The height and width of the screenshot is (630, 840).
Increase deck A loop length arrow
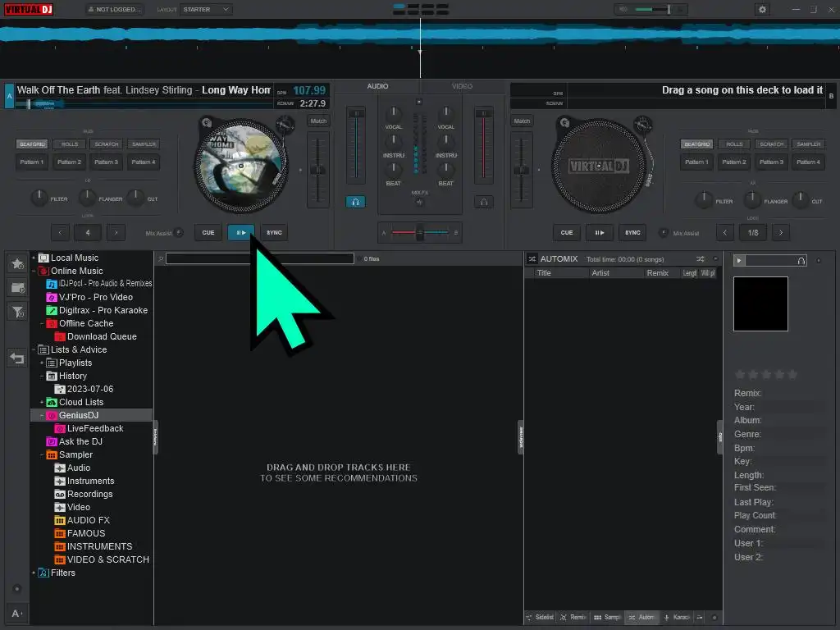pyautogui.click(x=116, y=232)
